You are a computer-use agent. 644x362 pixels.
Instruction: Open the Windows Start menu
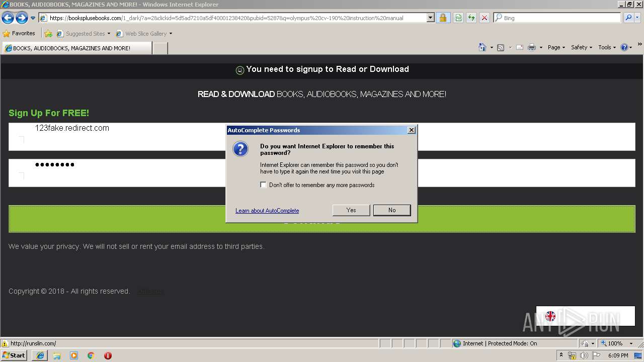coord(14,355)
